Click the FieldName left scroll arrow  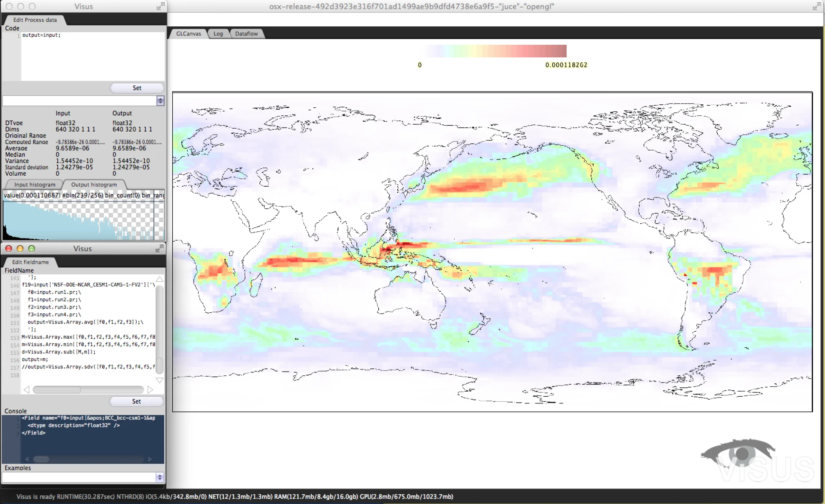coord(27,390)
